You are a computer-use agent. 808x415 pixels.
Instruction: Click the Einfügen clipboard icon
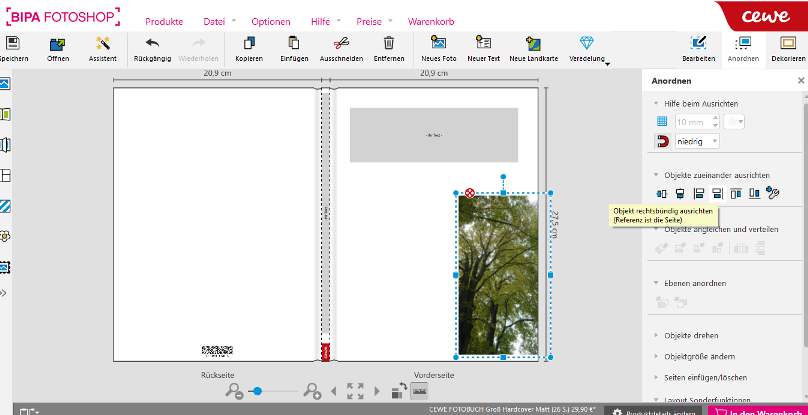(x=294, y=43)
